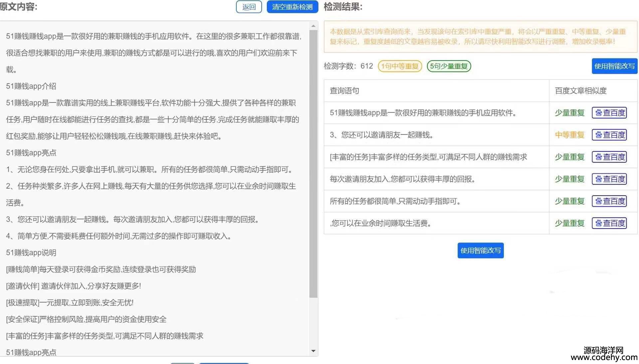The width and height of the screenshot is (639, 364).
Task: Click 51赚钱app介绍 heading in original text
Action: [x=31, y=86]
